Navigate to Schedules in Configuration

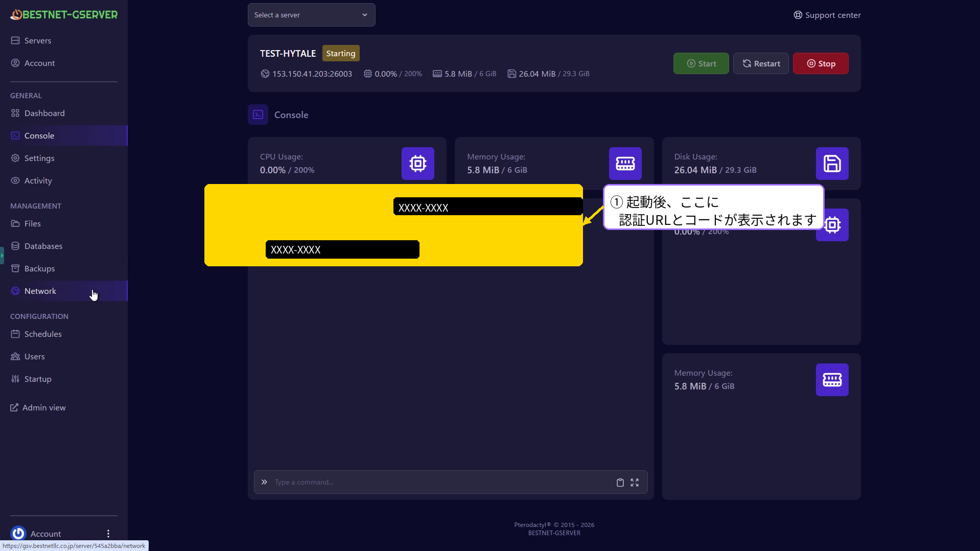click(43, 334)
